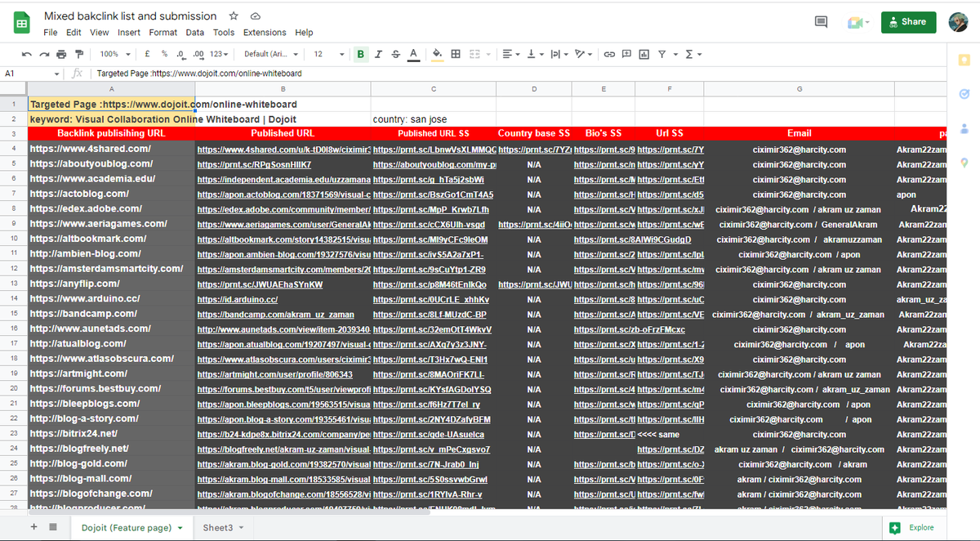Click the Undo arrow in the toolbar
The width and height of the screenshot is (980, 541).
(28, 54)
